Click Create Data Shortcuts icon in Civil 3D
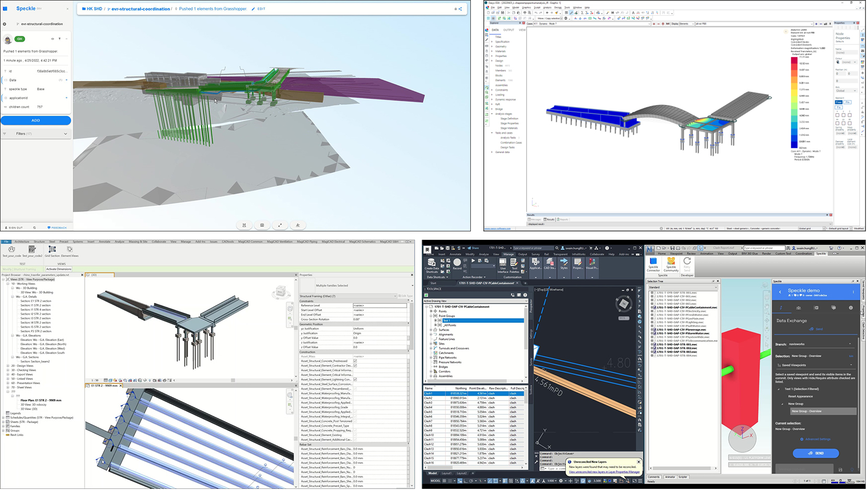Screen dimensions: 868x491 click(x=432, y=266)
